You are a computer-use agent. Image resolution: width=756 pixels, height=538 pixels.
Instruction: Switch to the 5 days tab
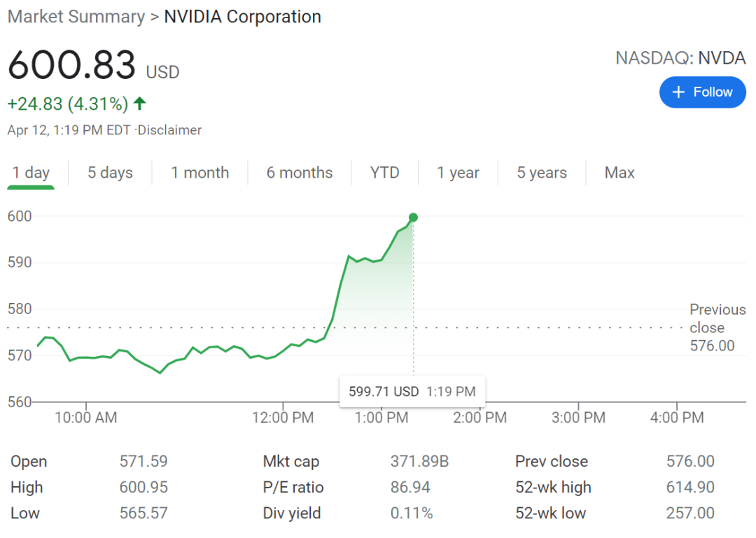tap(110, 173)
